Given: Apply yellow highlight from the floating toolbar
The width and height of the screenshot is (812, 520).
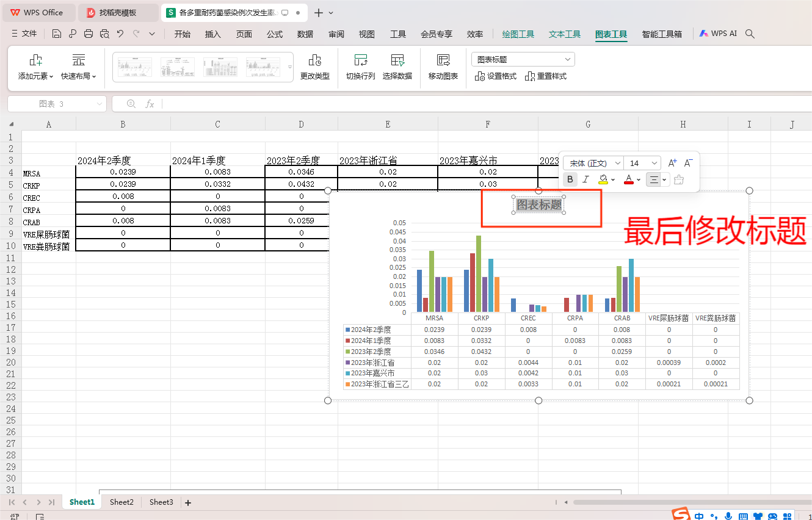Looking at the screenshot, I should tap(604, 179).
